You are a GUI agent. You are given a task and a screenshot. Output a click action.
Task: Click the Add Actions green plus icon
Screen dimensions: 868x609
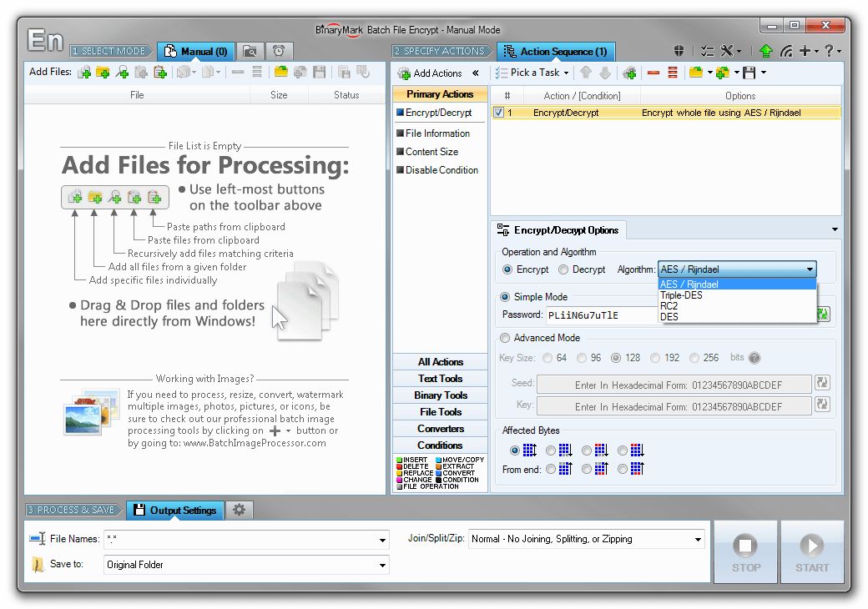click(405, 73)
